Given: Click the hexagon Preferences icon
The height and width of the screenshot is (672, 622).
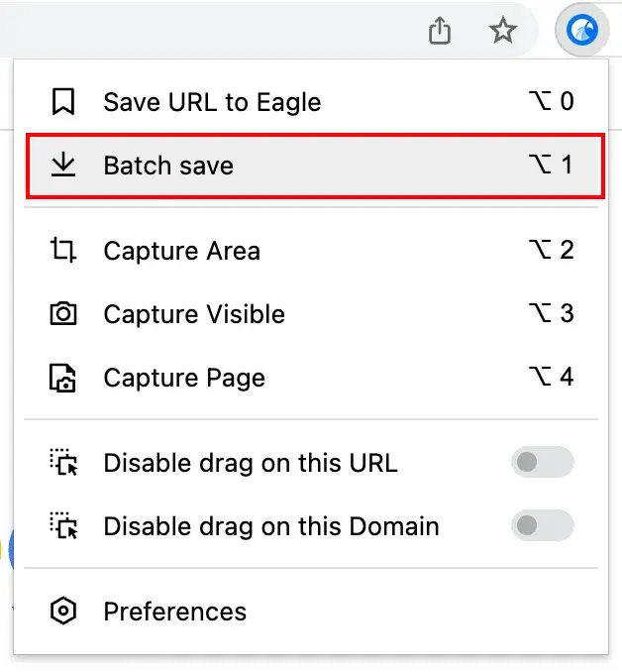Looking at the screenshot, I should [63, 611].
